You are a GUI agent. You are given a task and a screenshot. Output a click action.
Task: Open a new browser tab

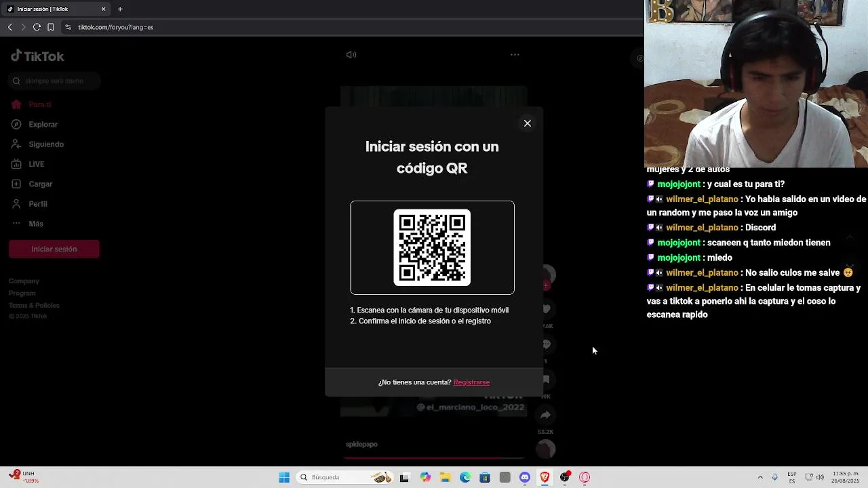click(120, 9)
